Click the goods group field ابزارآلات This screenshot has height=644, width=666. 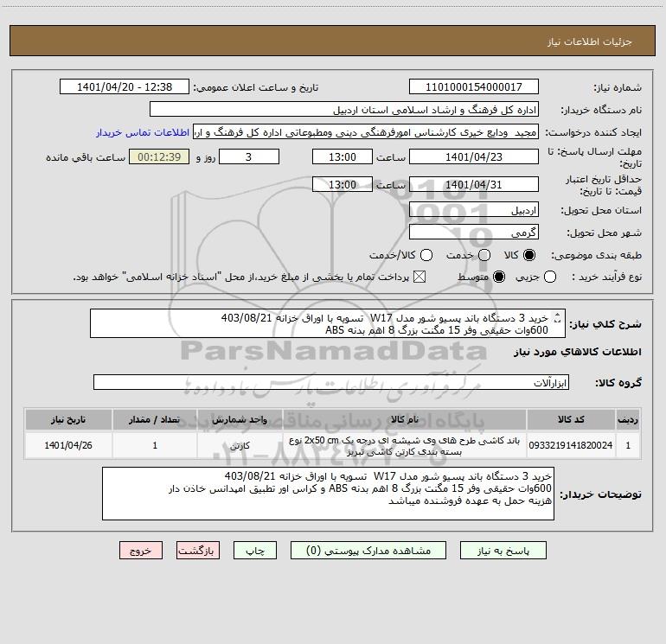point(331,382)
